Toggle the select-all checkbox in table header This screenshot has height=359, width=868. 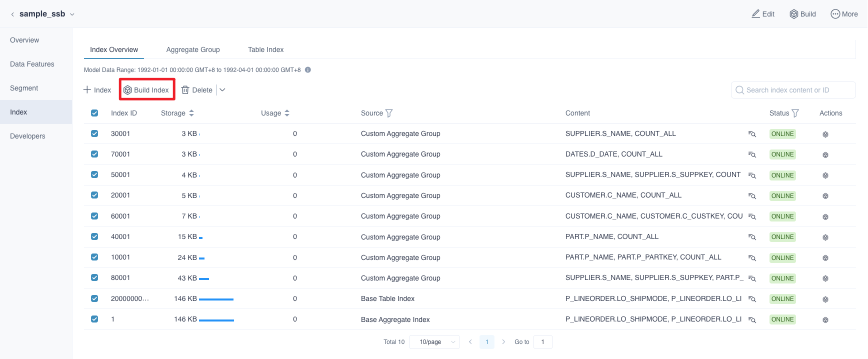[94, 113]
